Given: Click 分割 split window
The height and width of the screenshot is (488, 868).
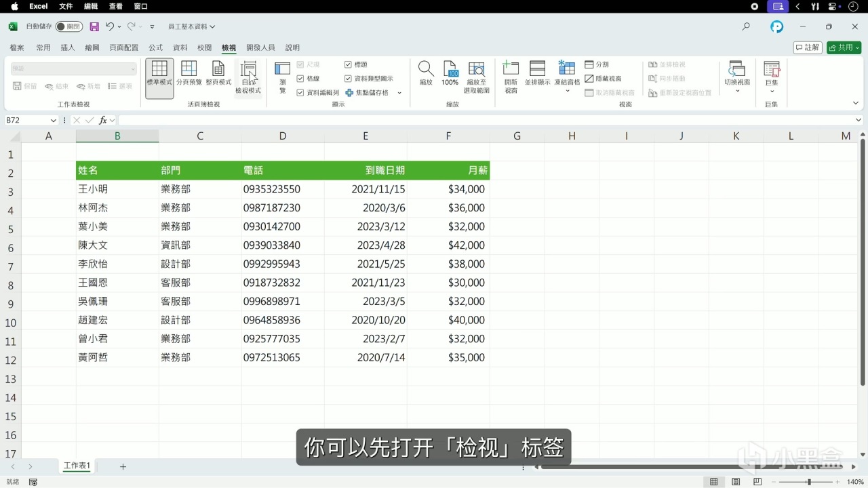Looking at the screenshot, I should [x=597, y=64].
